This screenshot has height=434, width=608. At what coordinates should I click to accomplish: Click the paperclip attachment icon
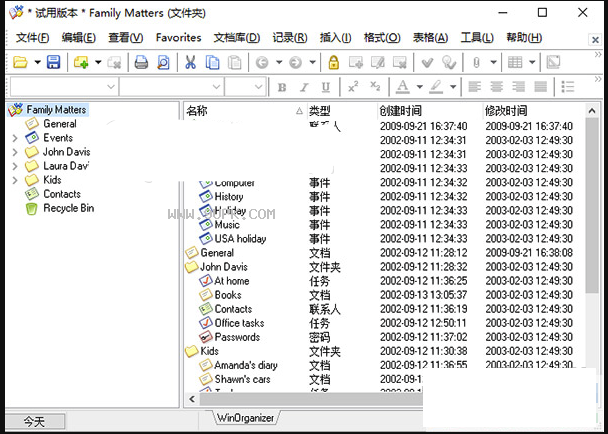click(477, 62)
